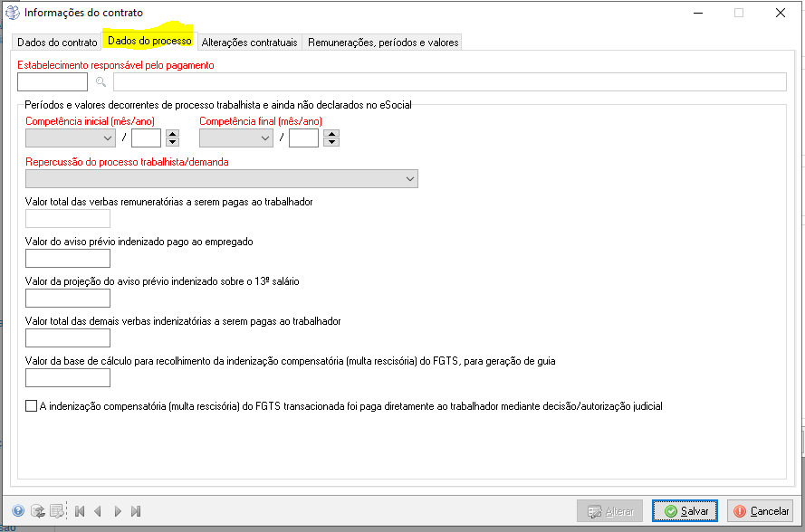Jump to the last record

point(136,511)
